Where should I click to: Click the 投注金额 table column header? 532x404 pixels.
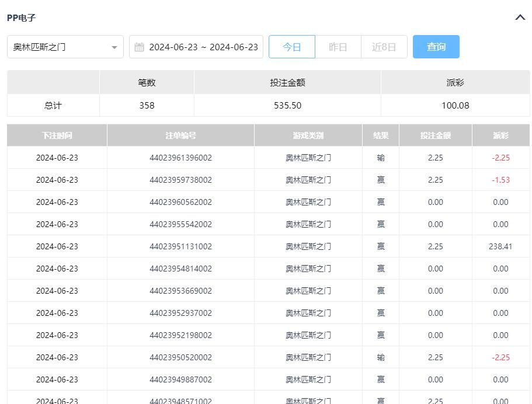tap(435, 135)
